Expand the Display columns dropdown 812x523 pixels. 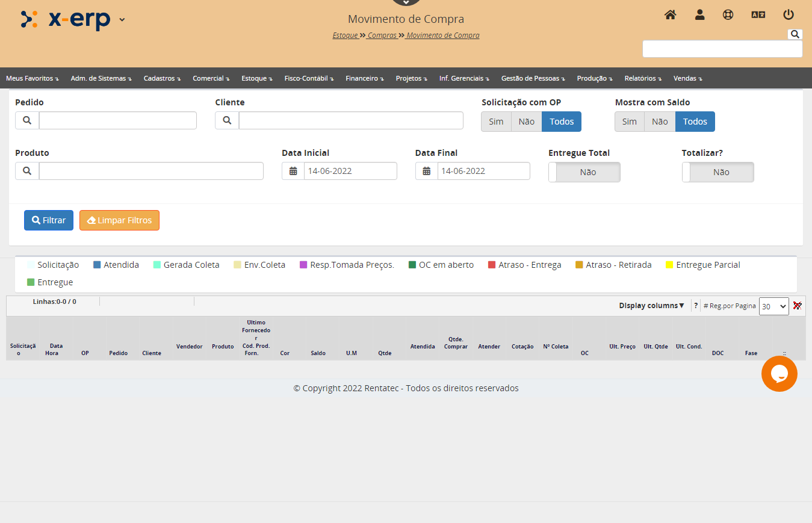point(651,306)
